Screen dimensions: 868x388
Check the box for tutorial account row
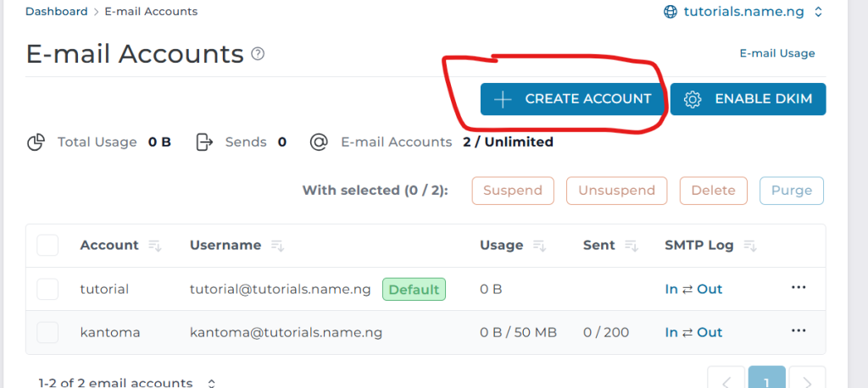coord(47,289)
